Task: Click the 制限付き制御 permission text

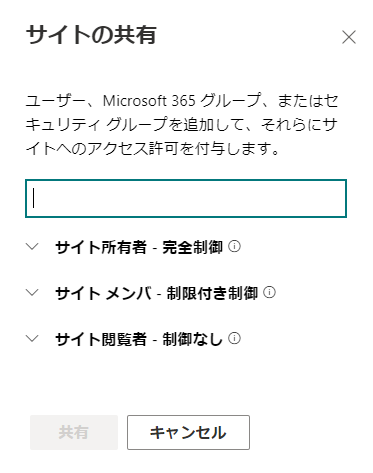Action: pos(212,293)
